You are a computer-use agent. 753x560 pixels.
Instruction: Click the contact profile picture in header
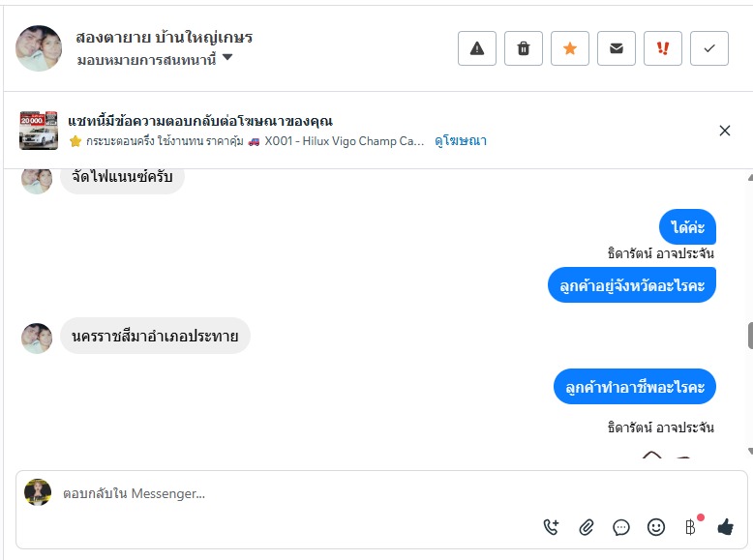click(x=39, y=48)
